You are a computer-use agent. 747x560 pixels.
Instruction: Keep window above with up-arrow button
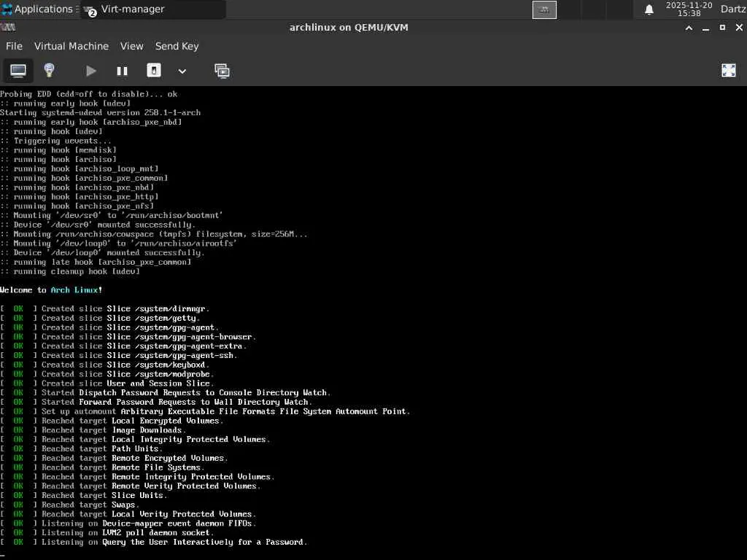point(689,28)
